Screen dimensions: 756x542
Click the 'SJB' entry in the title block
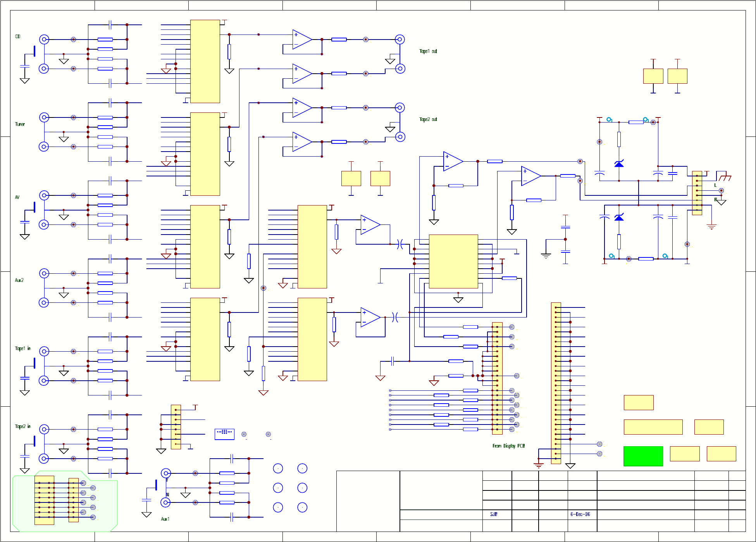[494, 514]
